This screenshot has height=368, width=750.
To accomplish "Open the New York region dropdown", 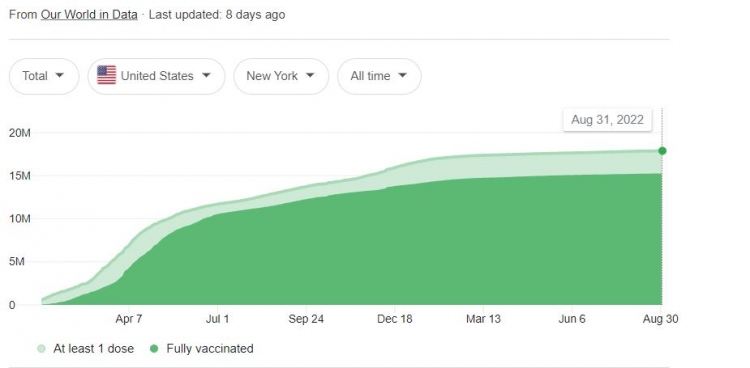I will [x=281, y=76].
